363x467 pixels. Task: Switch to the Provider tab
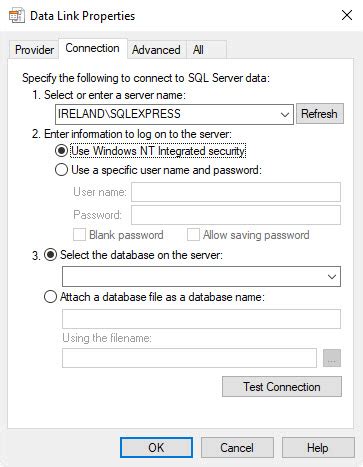coord(34,50)
